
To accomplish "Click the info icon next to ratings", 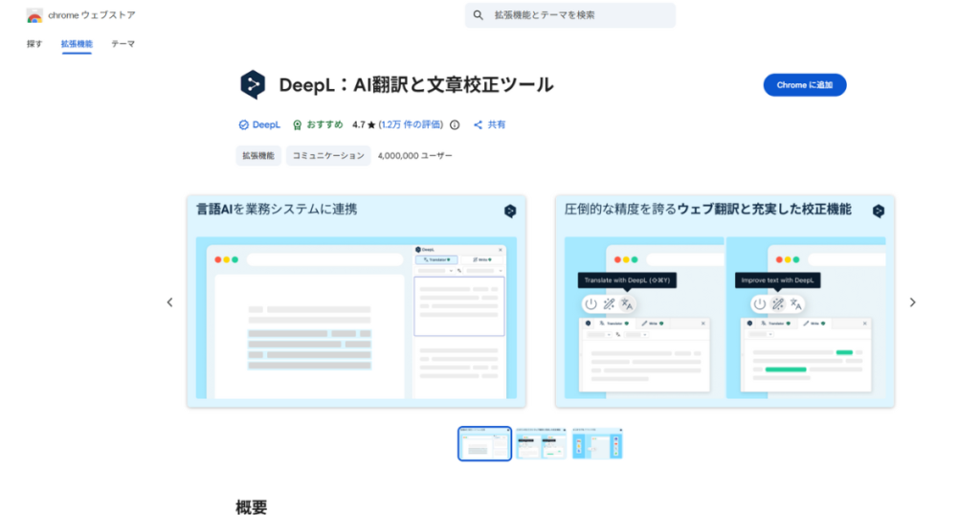I will pos(455,124).
